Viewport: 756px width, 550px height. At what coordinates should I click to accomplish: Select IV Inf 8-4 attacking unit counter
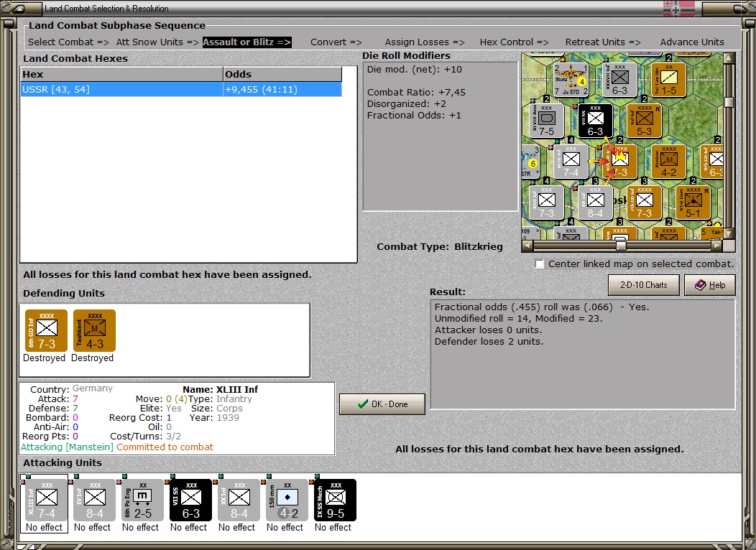(x=95, y=500)
